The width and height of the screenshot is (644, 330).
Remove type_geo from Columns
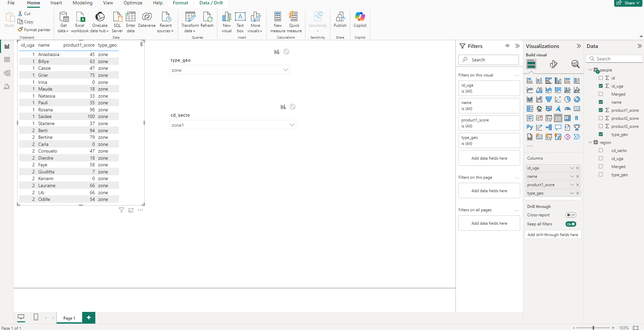click(x=578, y=193)
